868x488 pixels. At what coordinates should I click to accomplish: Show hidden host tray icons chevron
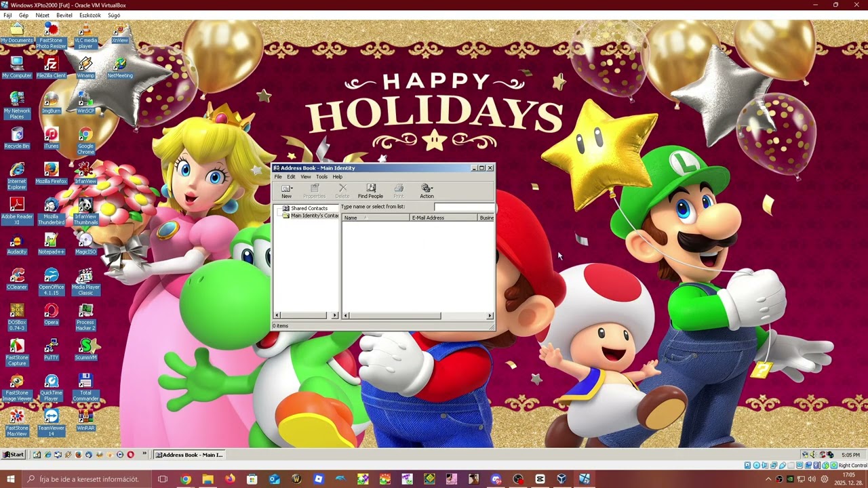pos(768,479)
